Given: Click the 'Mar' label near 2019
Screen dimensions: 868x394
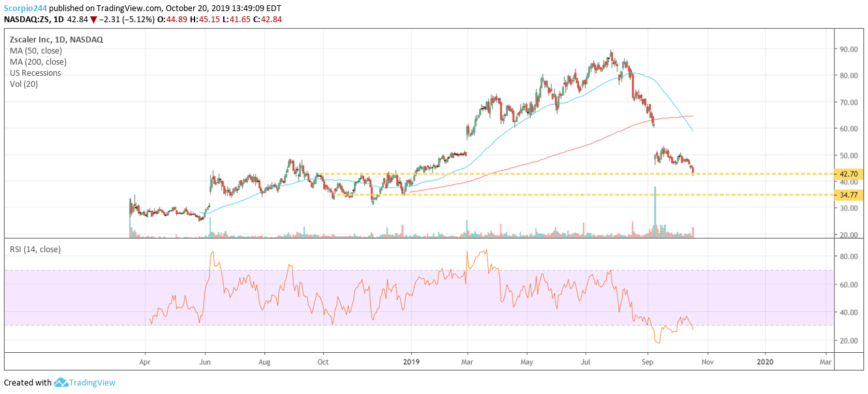Looking at the screenshot, I should 467,361.
